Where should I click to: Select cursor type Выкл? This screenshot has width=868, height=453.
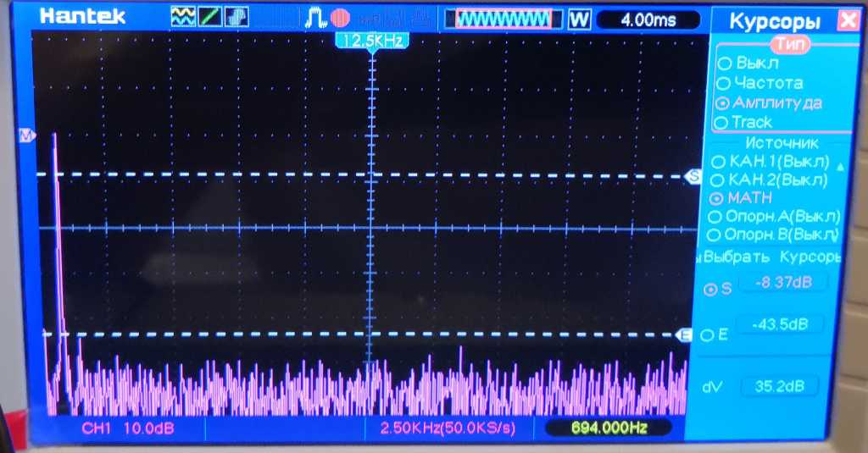point(748,63)
